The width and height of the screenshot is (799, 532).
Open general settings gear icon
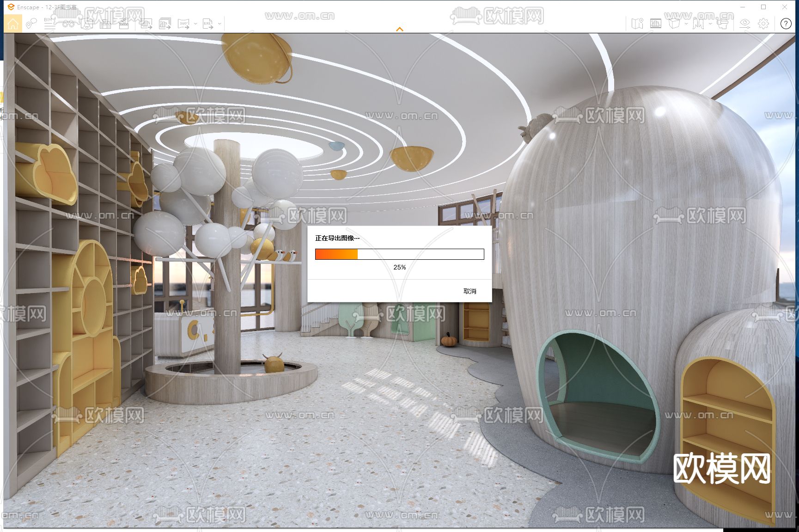[x=763, y=24]
